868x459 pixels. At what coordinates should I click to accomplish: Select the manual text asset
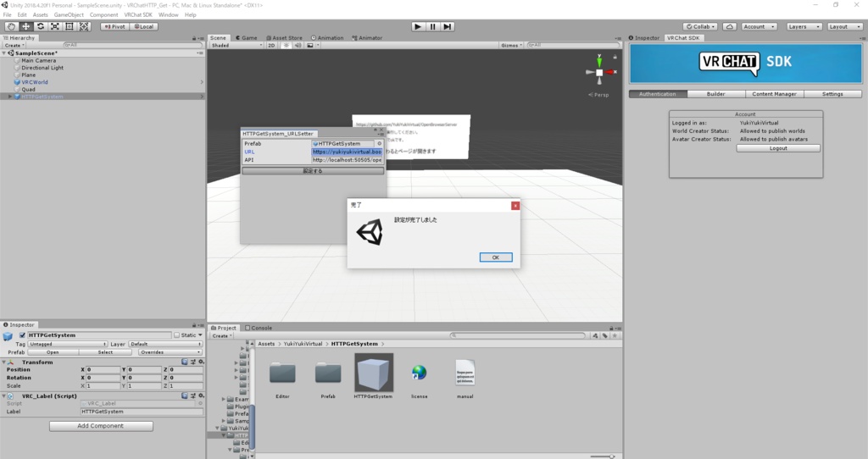pos(465,373)
